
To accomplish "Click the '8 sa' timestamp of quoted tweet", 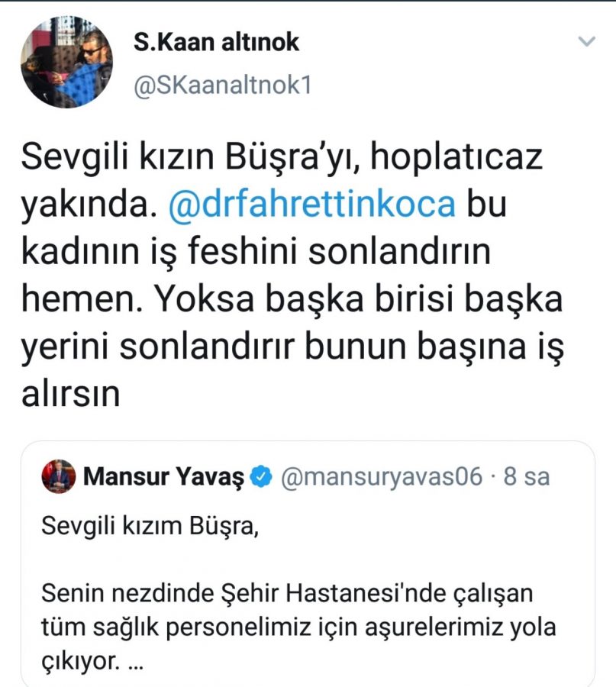I will click(527, 476).
